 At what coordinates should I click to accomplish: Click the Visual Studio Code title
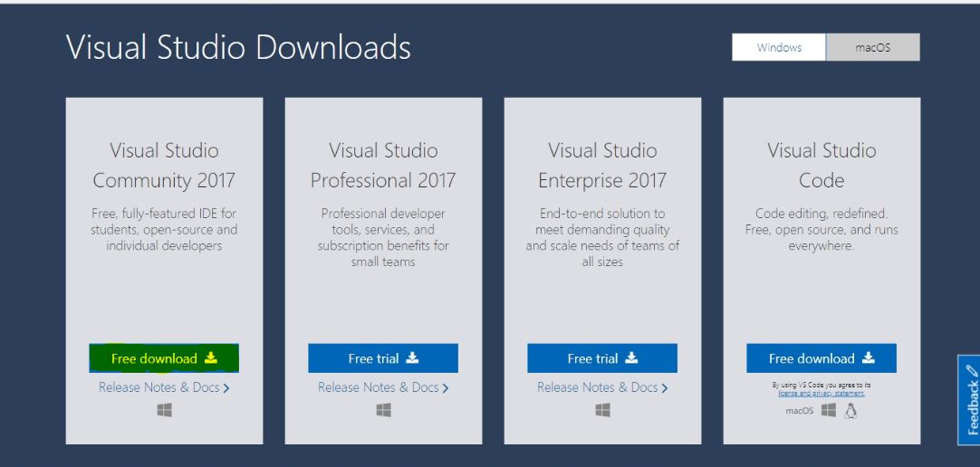(821, 166)
